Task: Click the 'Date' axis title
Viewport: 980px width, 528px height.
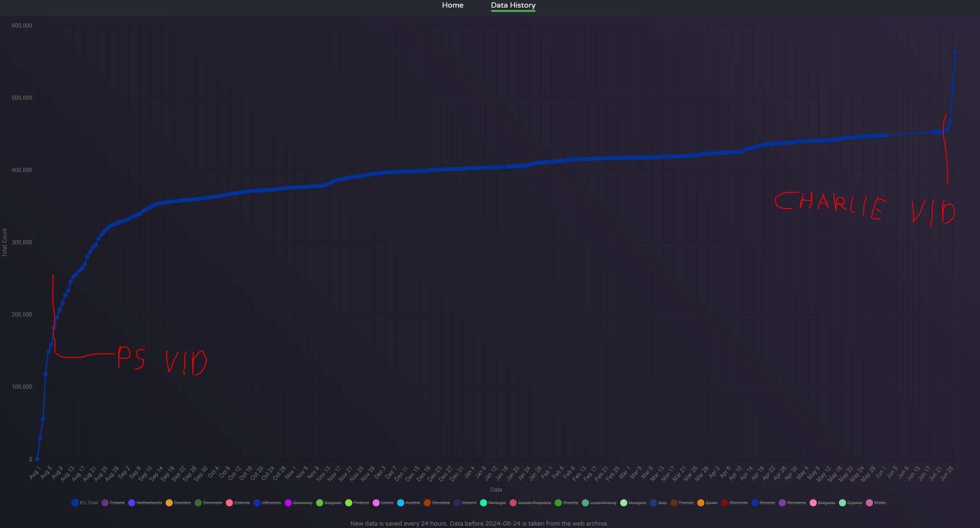Action: click(496, 490)
